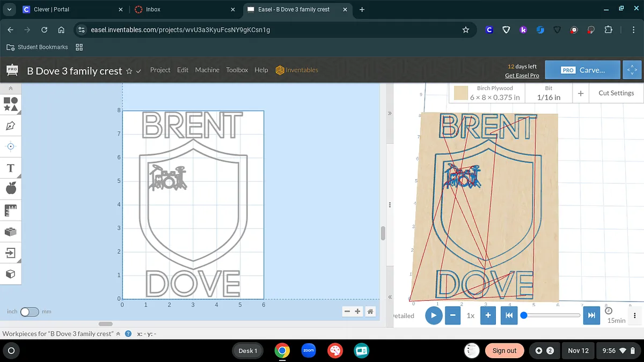Click the Import file icon
This screenshot has width=644, height=362.
[11, 253]
